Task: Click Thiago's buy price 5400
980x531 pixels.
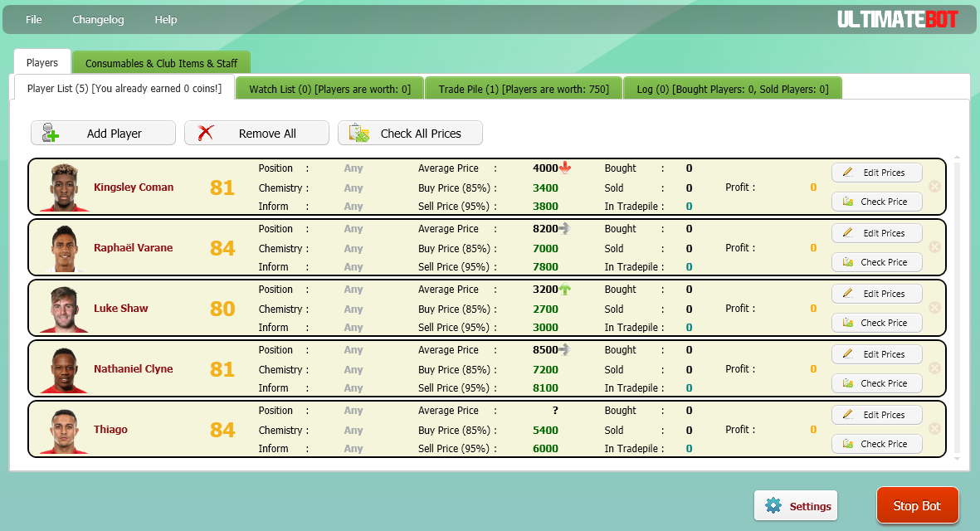Action: pyautogui.click(x=546, y=430)
